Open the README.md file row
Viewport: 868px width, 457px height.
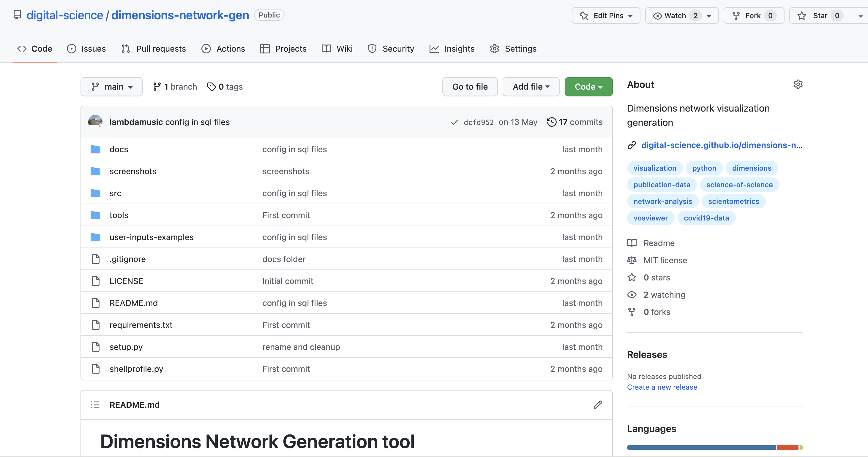pyautogui.click(x=346, y=303)
